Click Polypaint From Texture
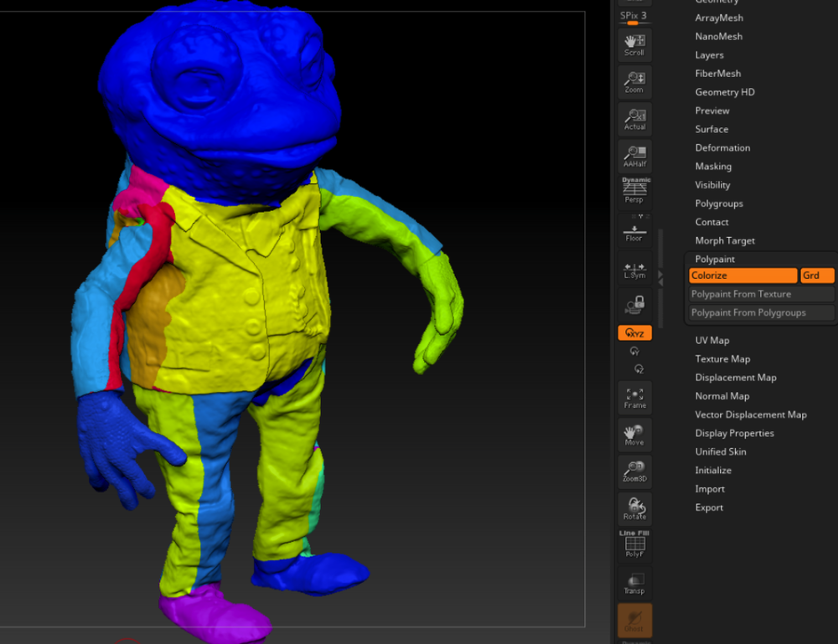Image resolution: width=838 pixels, height=644 pixels. pos(761,294)
